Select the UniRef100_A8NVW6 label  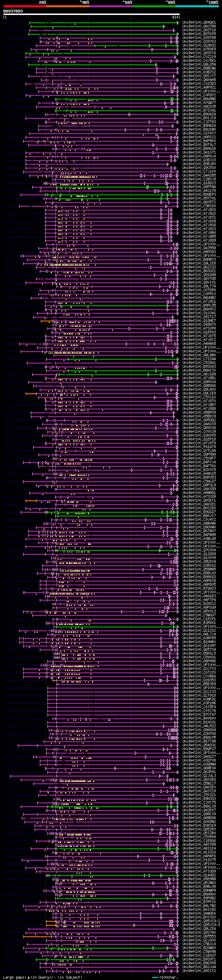tap(199, 524)
